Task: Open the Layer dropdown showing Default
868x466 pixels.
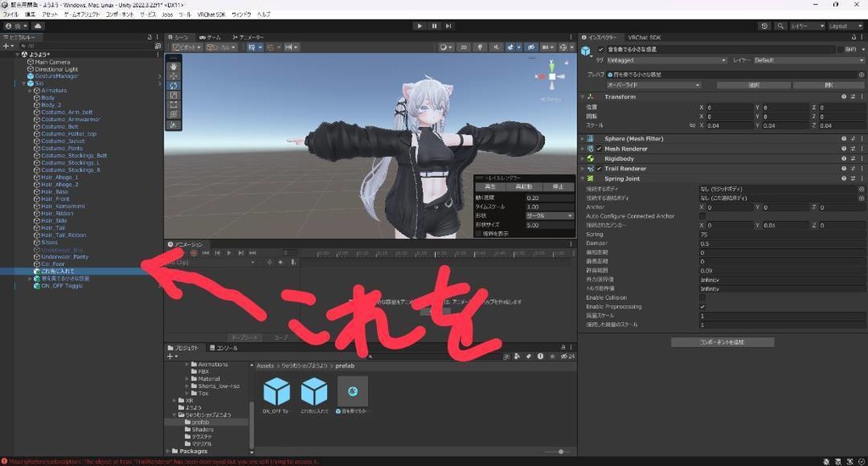Action: click(x=808, y=60)
